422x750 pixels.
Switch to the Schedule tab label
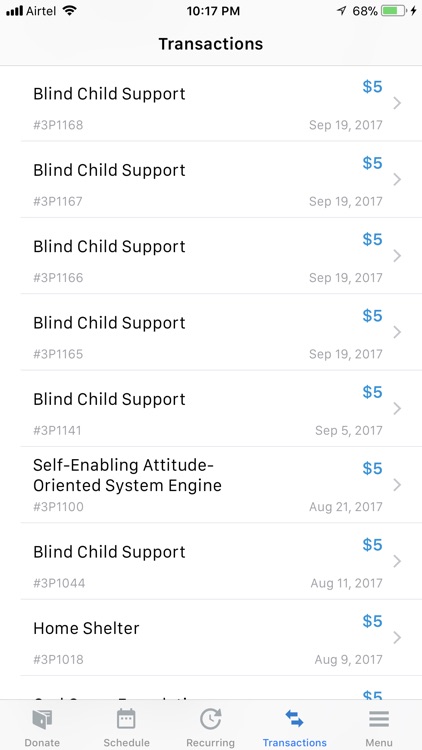[x=126, y=743]
